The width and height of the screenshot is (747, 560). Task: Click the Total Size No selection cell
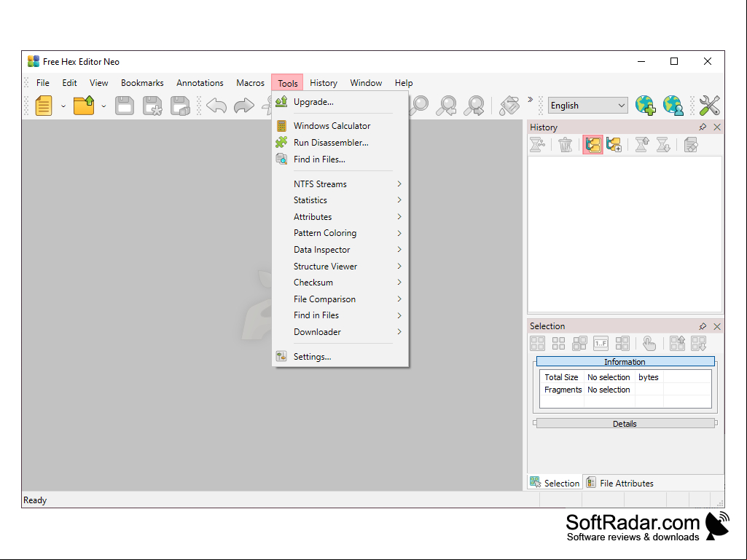click(609, 377)
